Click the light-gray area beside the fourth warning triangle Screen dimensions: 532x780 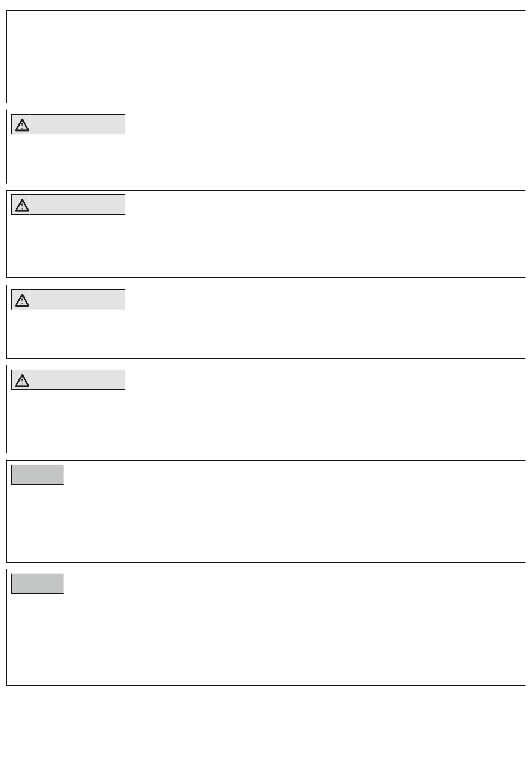coord(77,380)
